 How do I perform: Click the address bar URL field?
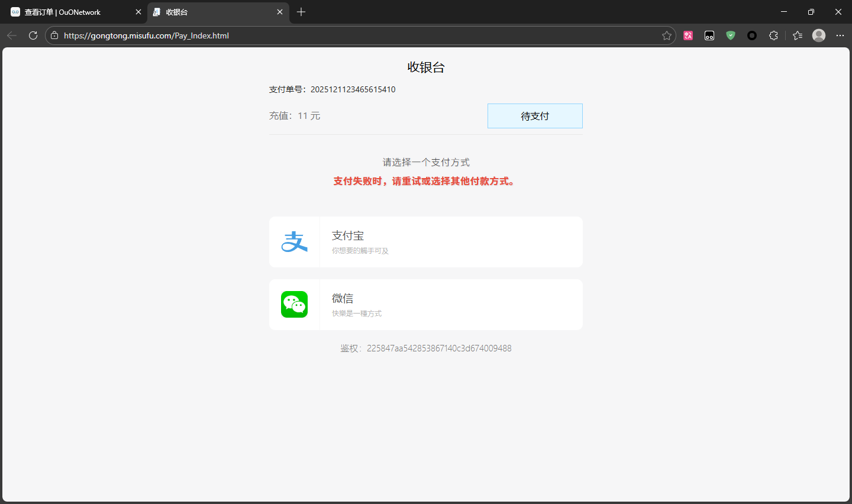pos(355,35)
